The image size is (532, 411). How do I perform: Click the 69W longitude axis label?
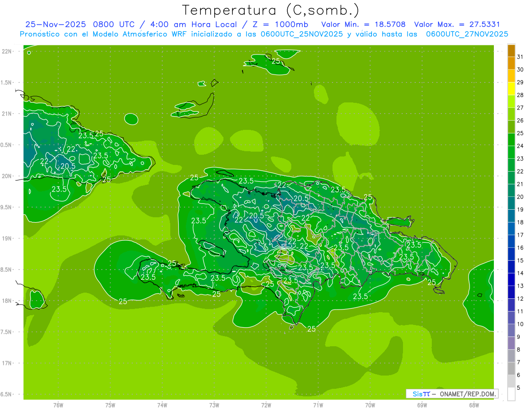click(422, 405)
